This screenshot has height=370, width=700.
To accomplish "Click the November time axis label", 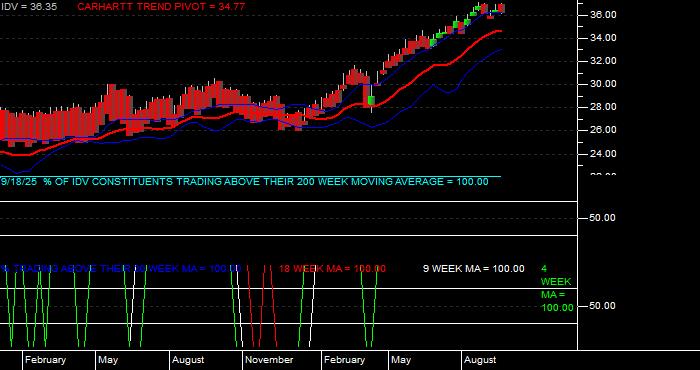I will point(269,360).
